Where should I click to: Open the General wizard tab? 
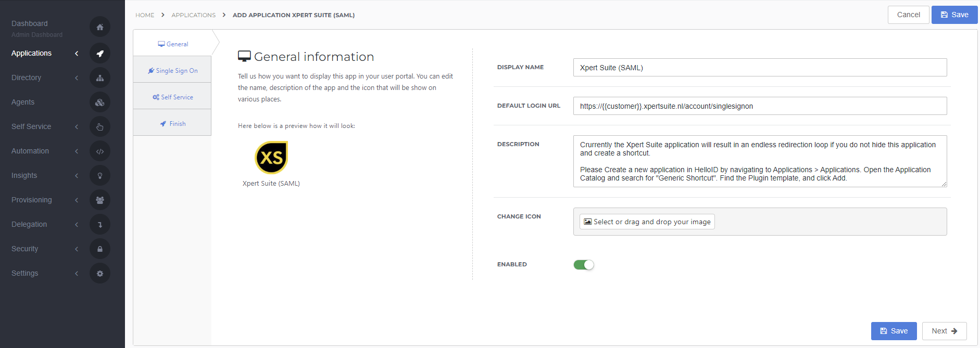172,44
